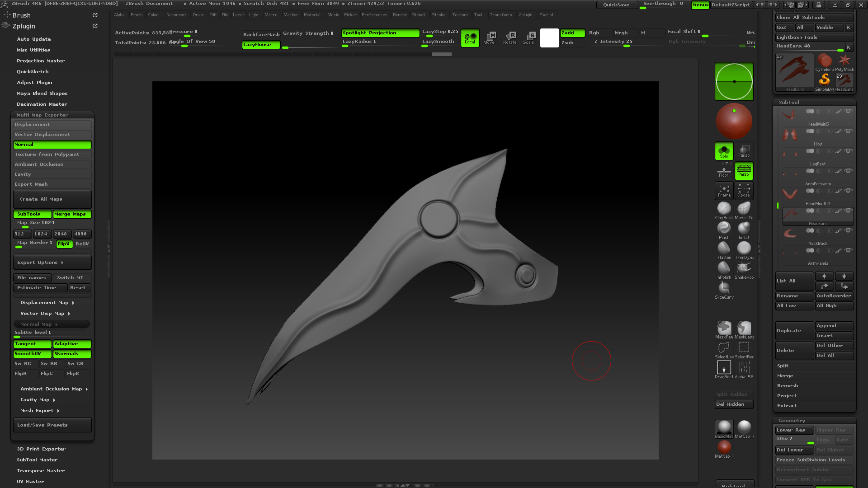This screenshot has height=488, width=868.
Task: Enable Zsub mode
Action: click(572, 43)
